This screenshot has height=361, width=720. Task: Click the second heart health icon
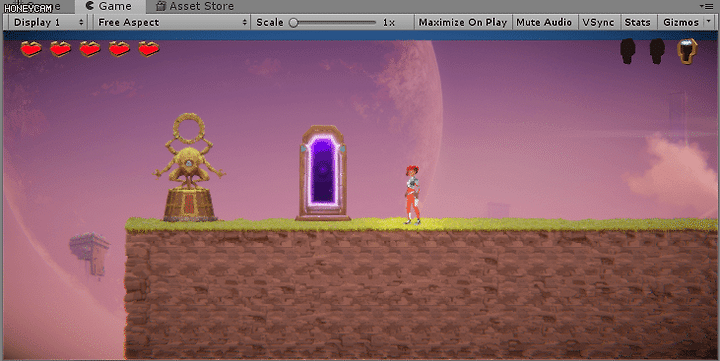(61, 49)
